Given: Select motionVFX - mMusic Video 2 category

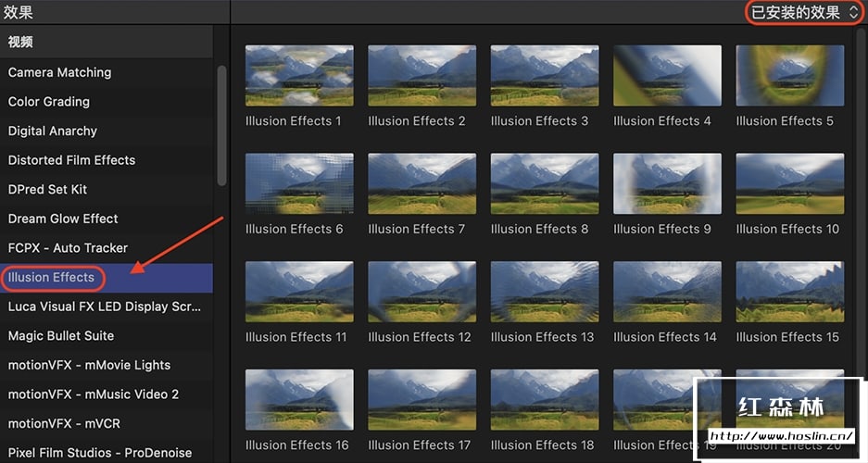Looking at the screenshot, I should coord(107,394).
